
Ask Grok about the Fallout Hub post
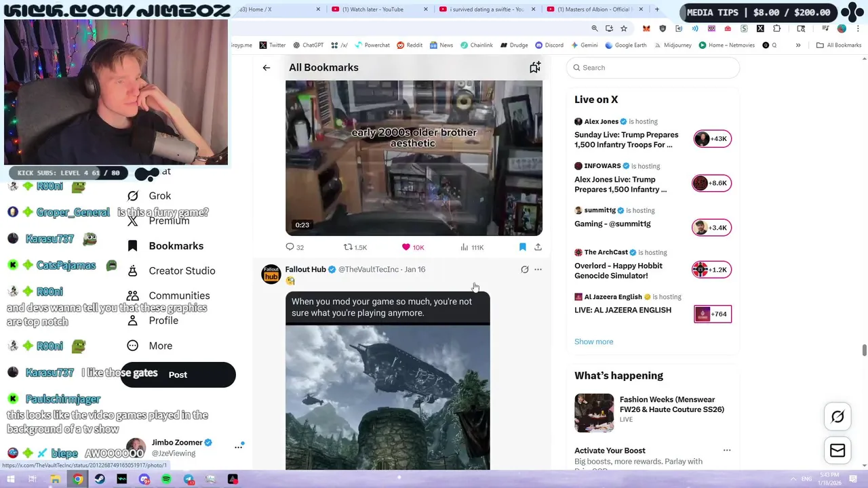coord(524,270)
